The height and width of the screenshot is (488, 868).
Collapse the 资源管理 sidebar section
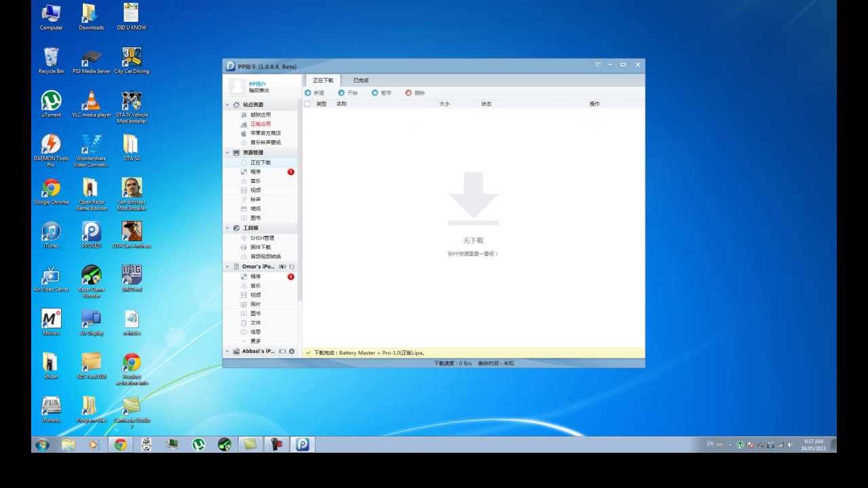coord(227,153)
